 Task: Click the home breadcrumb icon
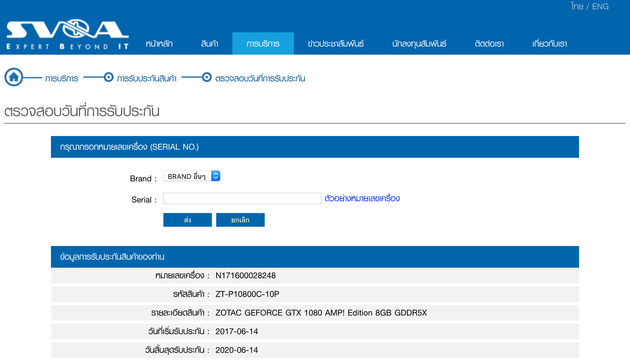pos(14,77)
